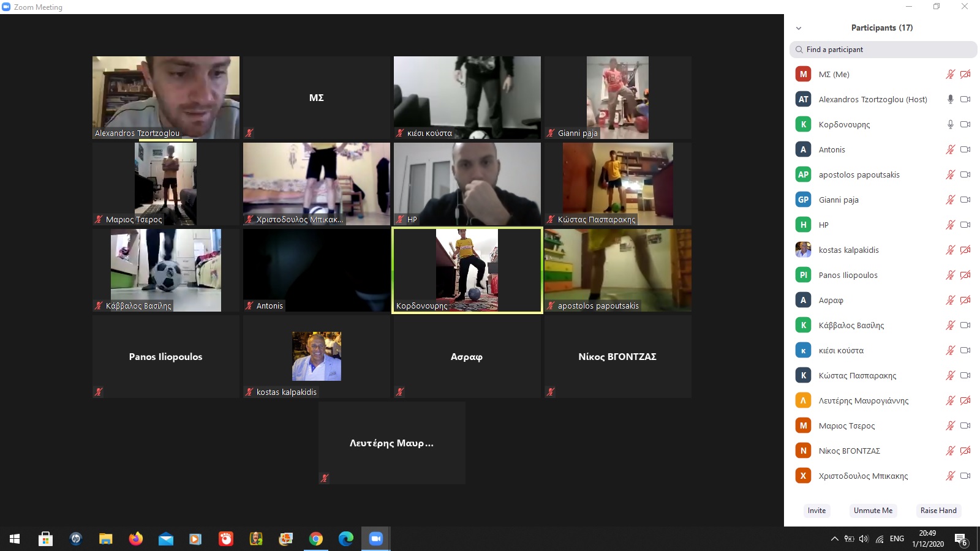The height and width of the screenshot is (551, 980).
Task: Click the camera icon next to Alexandros Tzortzoglou
Action: click(x=965, y=99)
